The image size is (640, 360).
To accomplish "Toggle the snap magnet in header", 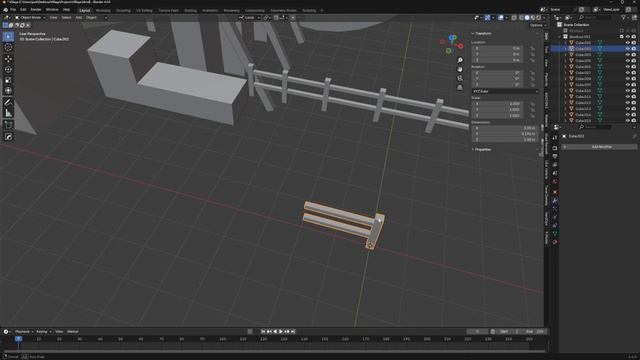I will point(276,18).
